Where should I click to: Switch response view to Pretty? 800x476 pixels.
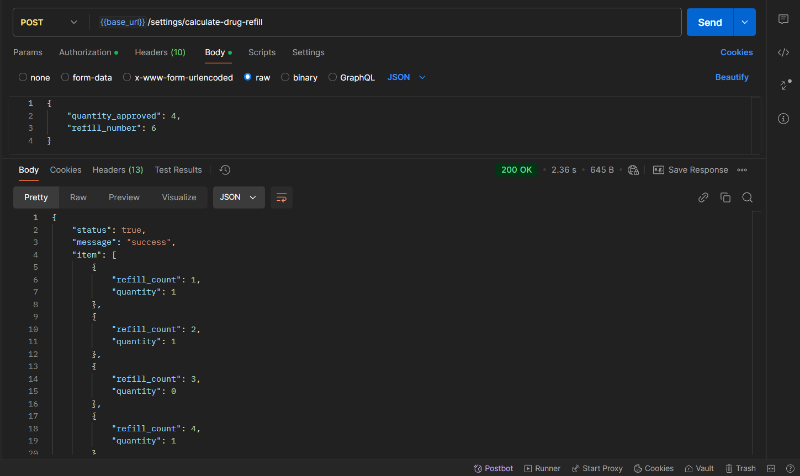tap(36, 197)
